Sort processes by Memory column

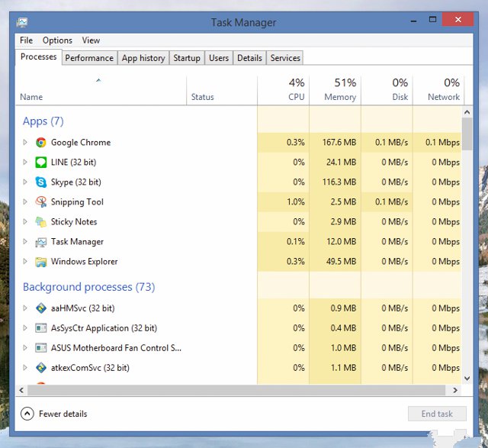[x=335, y=91]
